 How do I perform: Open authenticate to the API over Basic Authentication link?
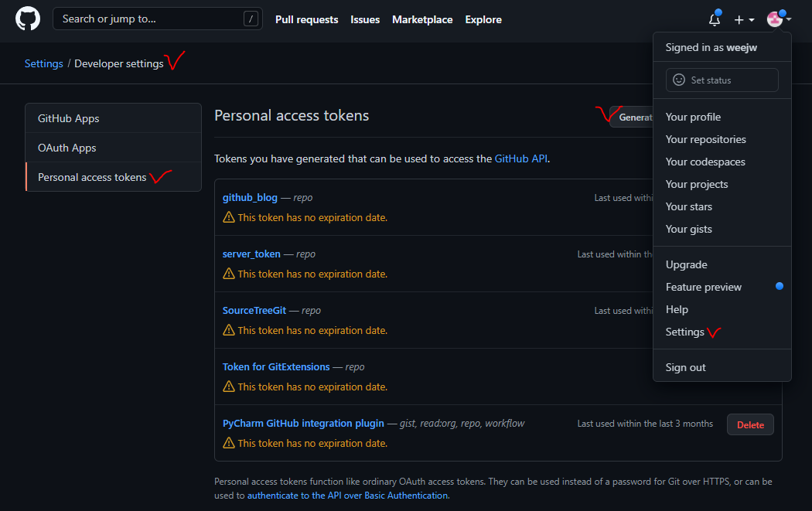point(347,496)
